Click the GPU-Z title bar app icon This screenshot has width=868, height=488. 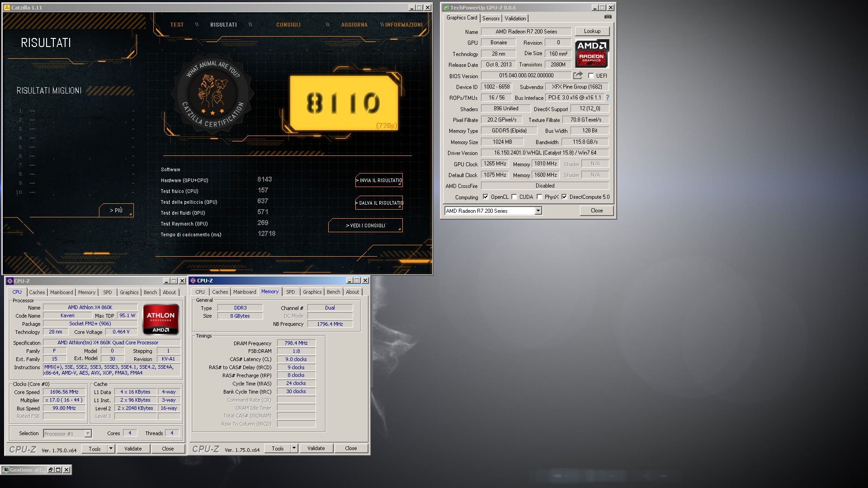(x=446, y=8)
